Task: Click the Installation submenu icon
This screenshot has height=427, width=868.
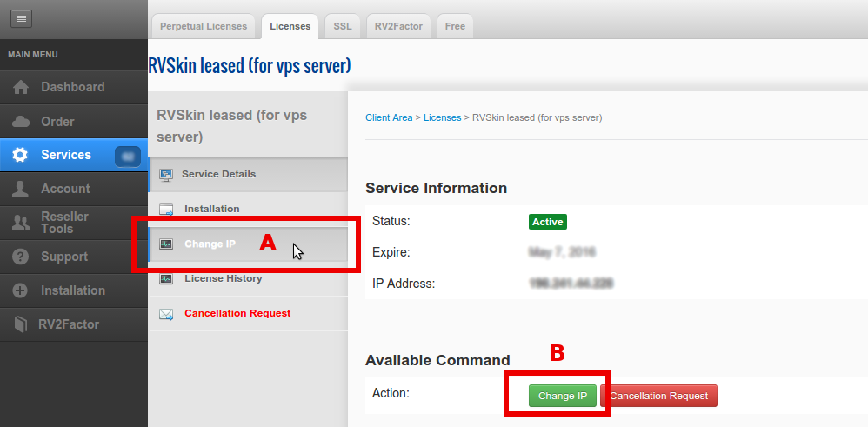Action: [x=166, y=210]
